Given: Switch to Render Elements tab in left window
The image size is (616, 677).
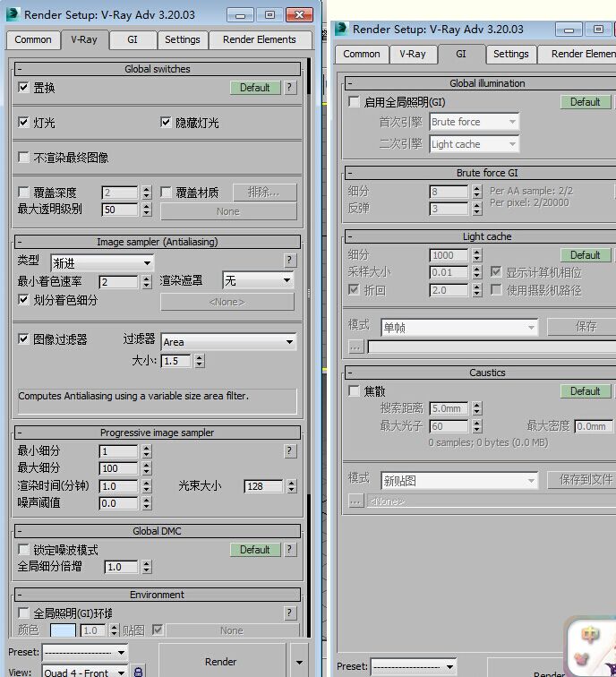Looking at the screenshot, I should (x=260, y=39).
